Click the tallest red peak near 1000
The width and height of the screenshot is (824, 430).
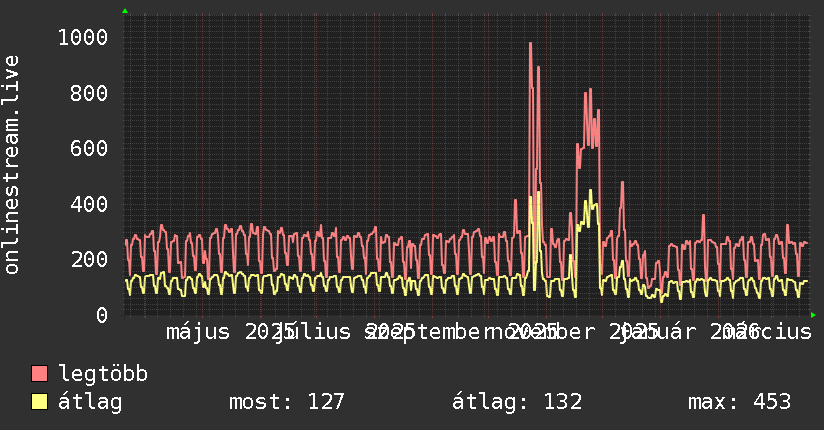point(530,44)
